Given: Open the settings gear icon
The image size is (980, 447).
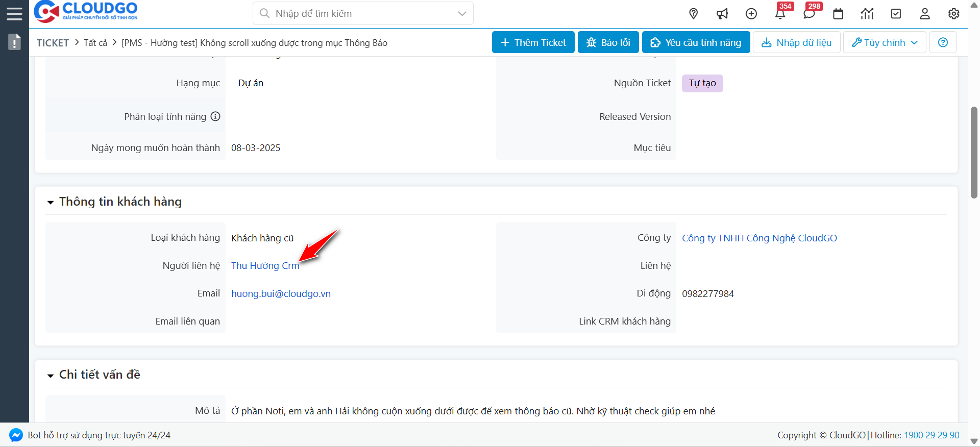Looking at the screenshot, I should pos(954,14).
